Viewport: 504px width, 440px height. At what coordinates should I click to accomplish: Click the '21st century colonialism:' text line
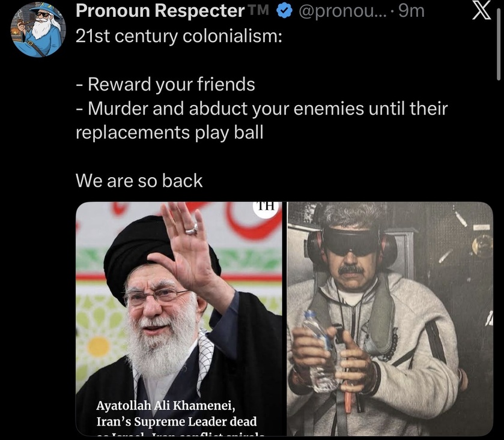[179, 36]
